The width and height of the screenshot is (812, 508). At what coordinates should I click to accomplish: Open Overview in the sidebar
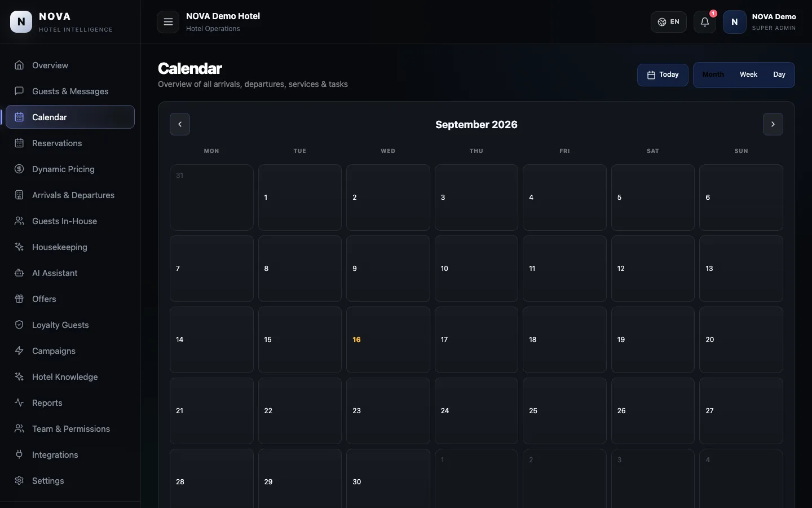[70, 65]
